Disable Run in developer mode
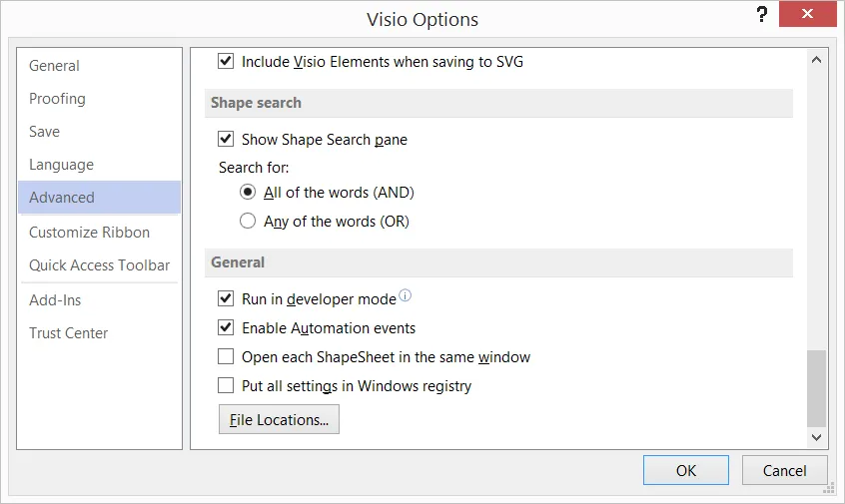The height and width of the screenshot is (504, 845). click(x=226, y=298)
